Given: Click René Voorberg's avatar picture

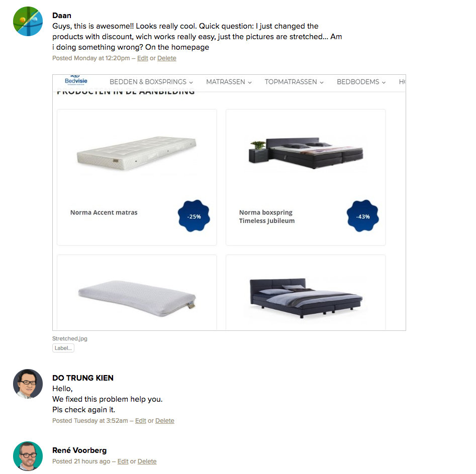Looking at the screenshot, I should 28,456.
